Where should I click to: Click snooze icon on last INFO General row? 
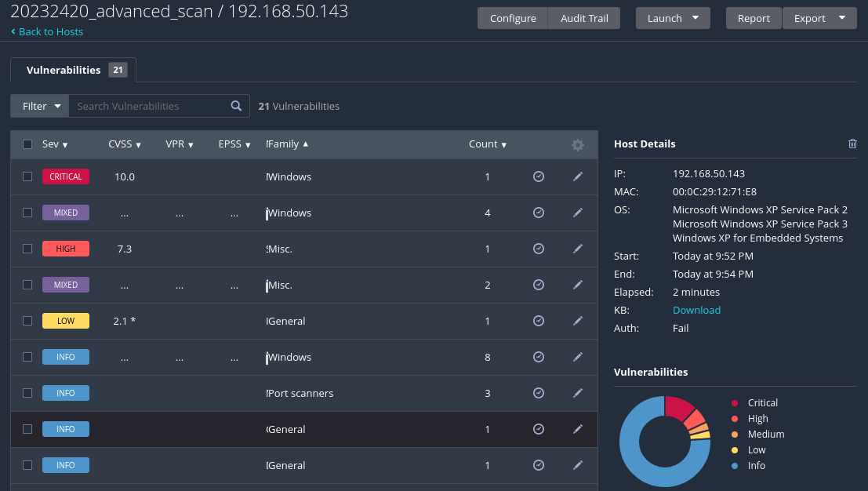pos(539,465)
